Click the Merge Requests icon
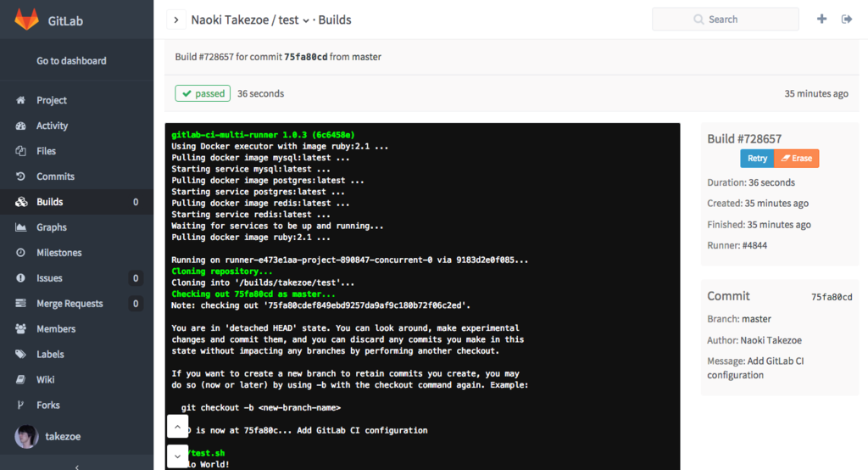Screen dimensions: 868x470 point(20,303)
